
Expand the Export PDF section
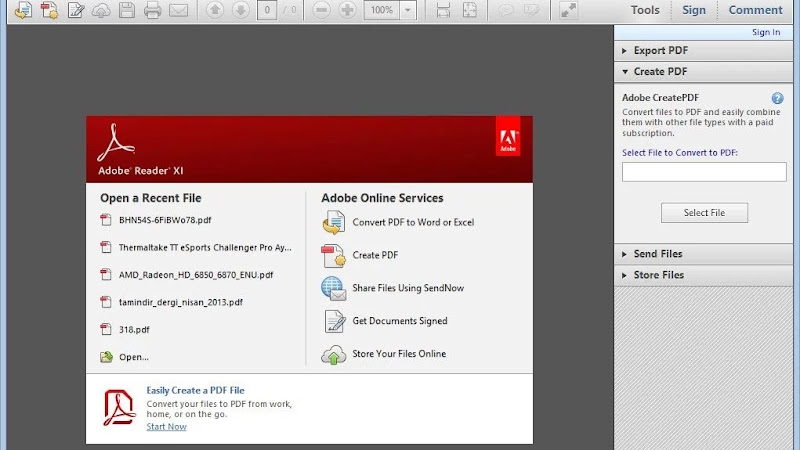point(703,51)
